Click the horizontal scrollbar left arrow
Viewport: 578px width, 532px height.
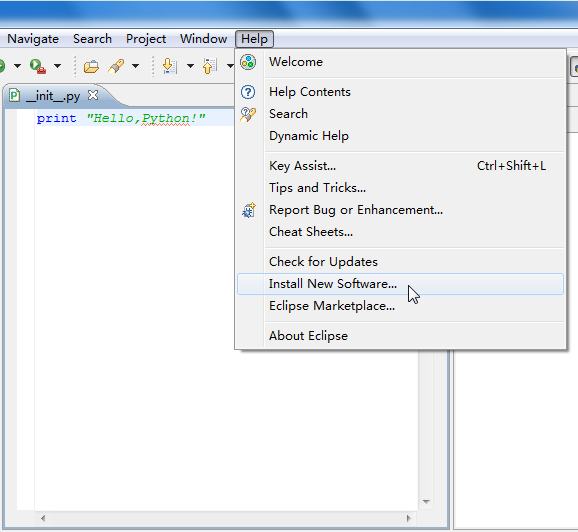[x=43, y=518]
